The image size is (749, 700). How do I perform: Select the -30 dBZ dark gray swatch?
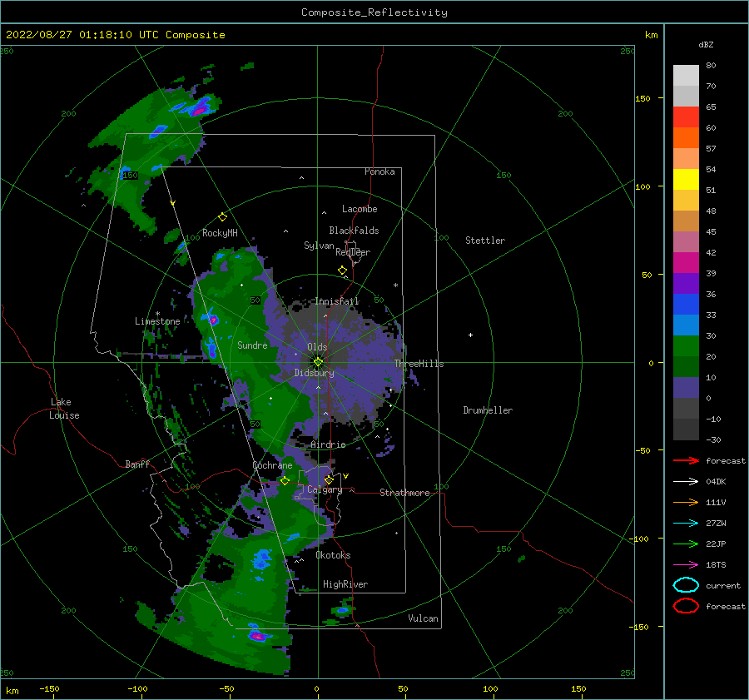(686, 429)
